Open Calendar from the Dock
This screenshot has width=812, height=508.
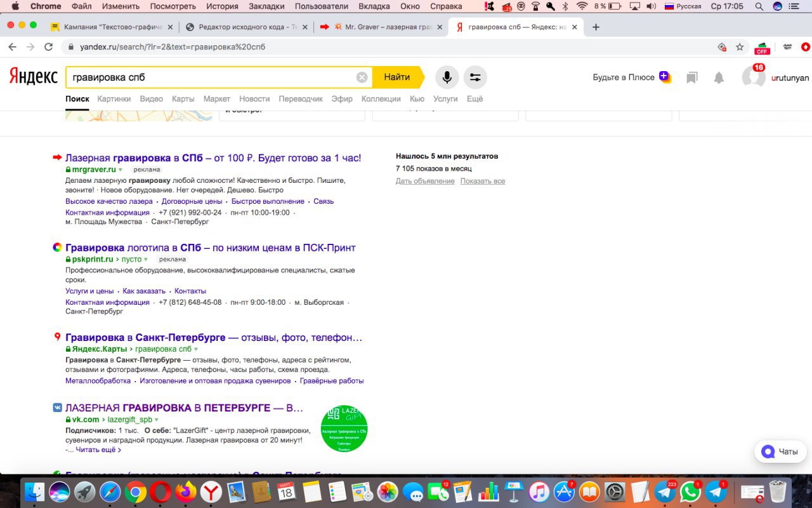[286, 492]
